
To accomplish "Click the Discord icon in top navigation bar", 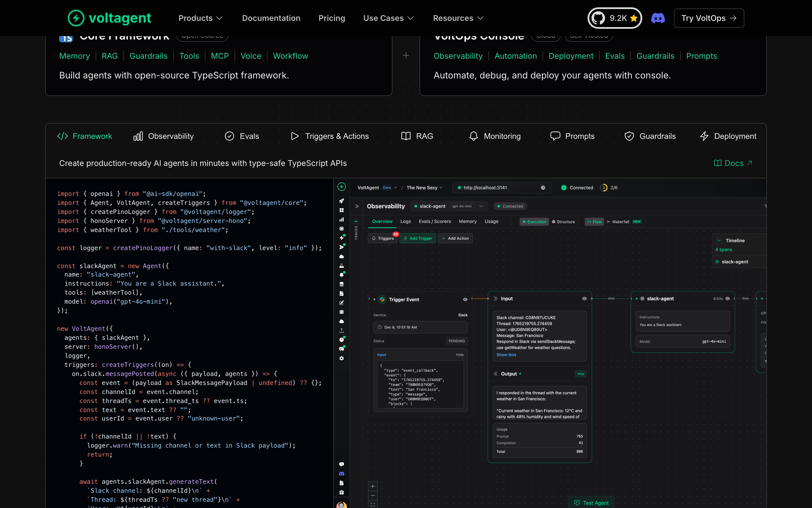I will [658, 18].
